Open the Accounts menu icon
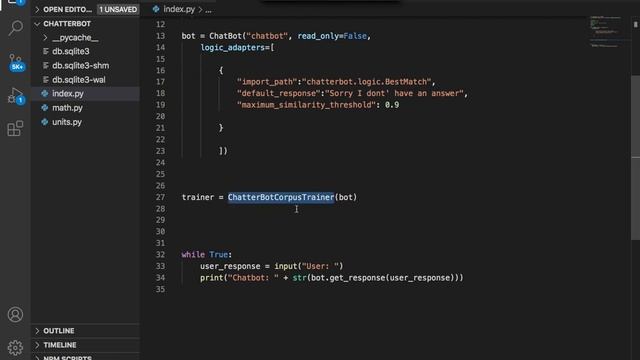Image resolution: width=640 pixels, height=360 pixels. coord(15,314)
